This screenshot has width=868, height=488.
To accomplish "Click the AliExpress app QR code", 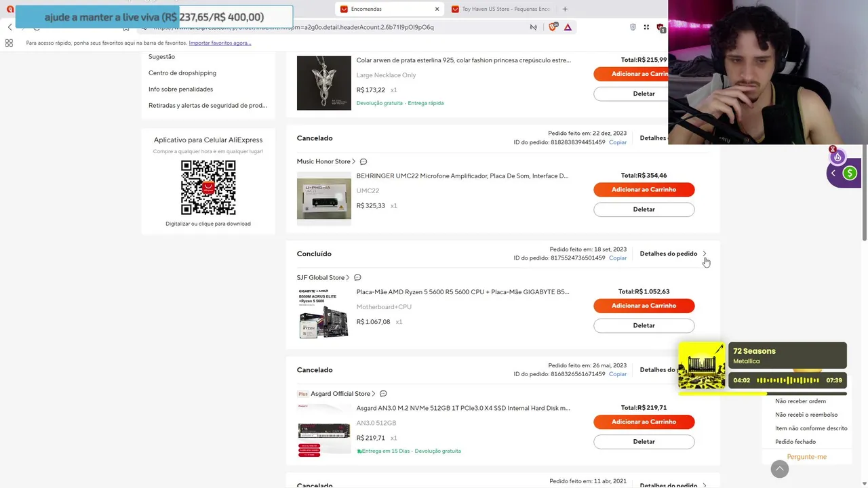I will coord(208,188).
